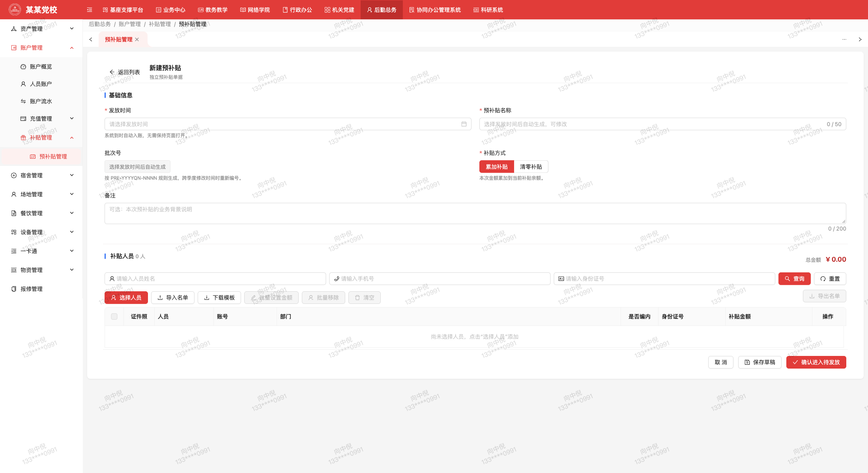The height and width of the screenshot is (473, 868).
Task: Click the 导入名单 button
Action: pos(173,298)
